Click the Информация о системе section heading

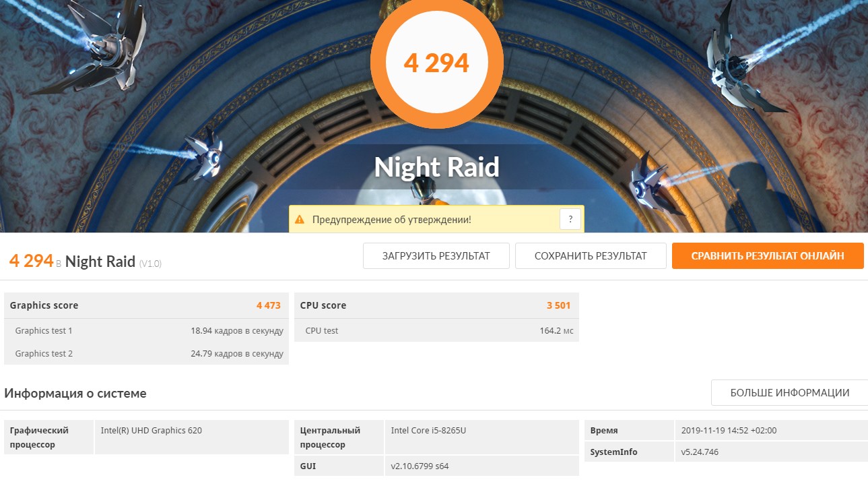[x=75, y=394]
